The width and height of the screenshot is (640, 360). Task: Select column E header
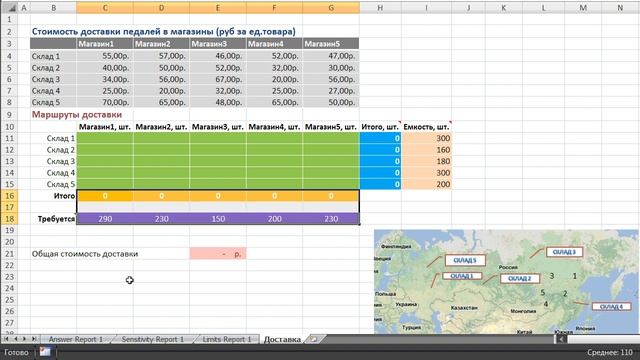[218, 8]
